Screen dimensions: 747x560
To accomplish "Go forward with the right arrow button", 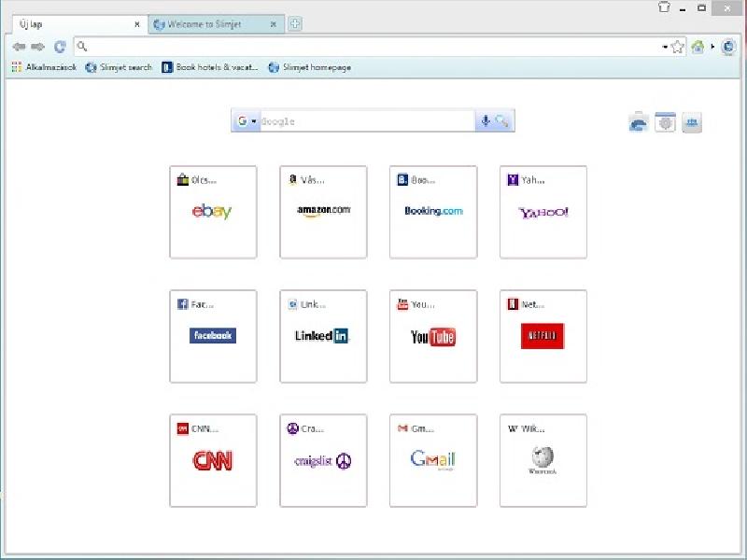I will click(37, 47).
